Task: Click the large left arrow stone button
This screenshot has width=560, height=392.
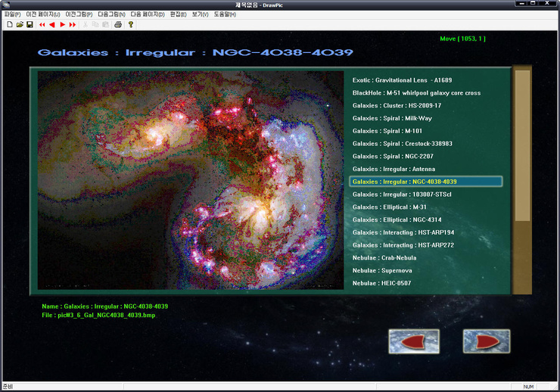Action: click(x=414, y=341)
